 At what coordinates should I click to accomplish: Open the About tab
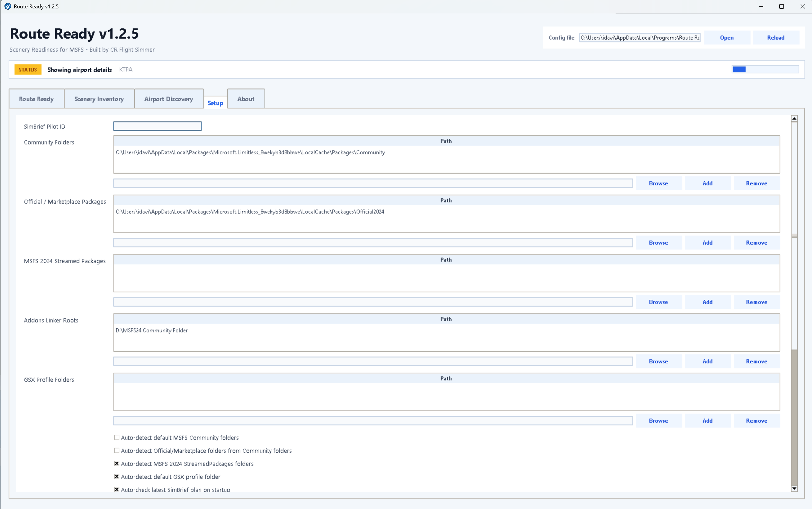(x=246, y=99)
